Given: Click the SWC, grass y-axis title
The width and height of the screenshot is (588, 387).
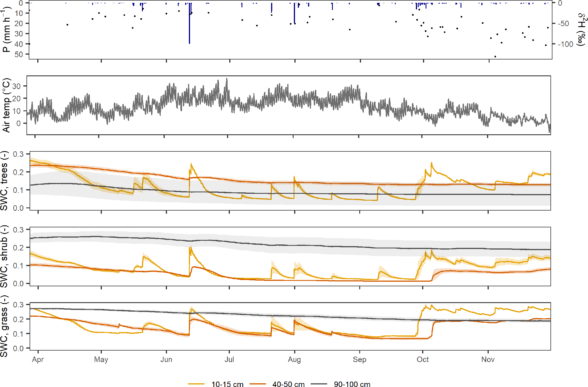Looking at the screenshot, I should tap(4, 326).
